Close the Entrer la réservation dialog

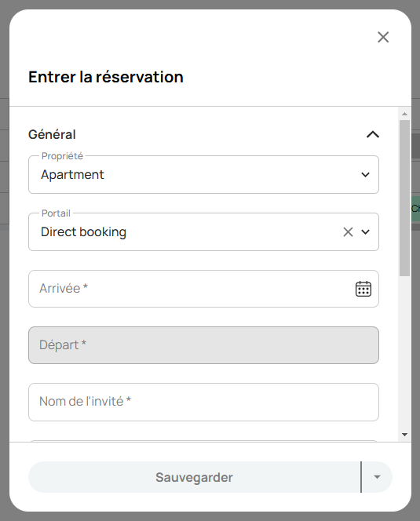[x=383, y=37]
